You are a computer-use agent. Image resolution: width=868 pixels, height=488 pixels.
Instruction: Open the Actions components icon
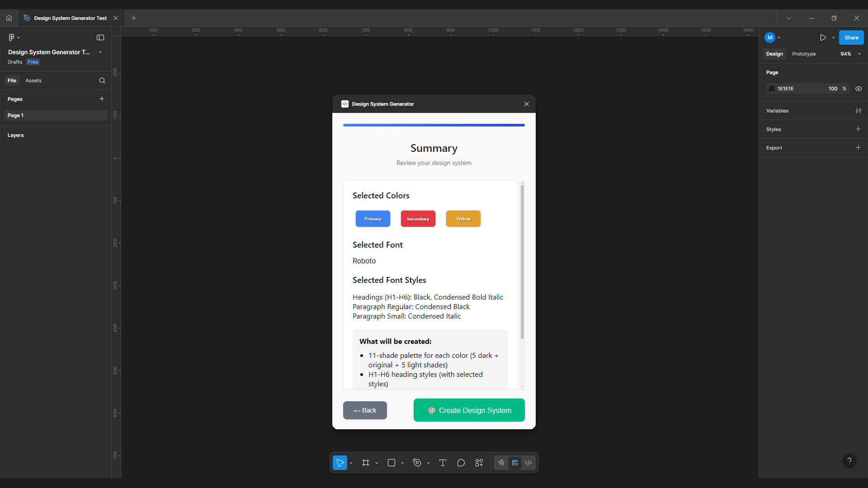[479, 463]
